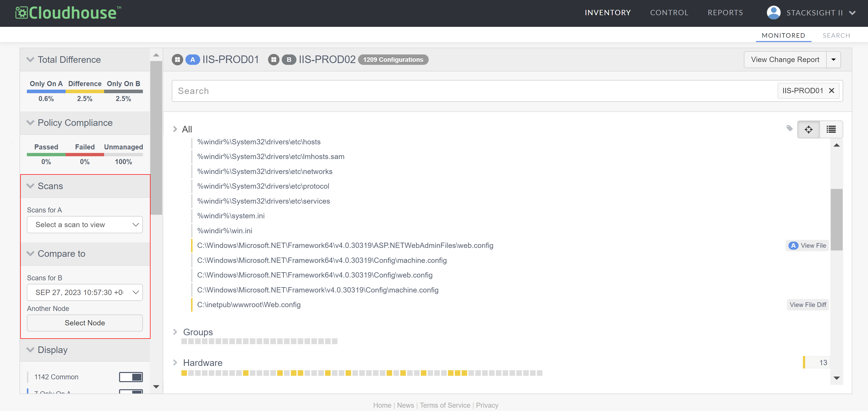Collapse the Total Difference section

(x=30, y=60)
